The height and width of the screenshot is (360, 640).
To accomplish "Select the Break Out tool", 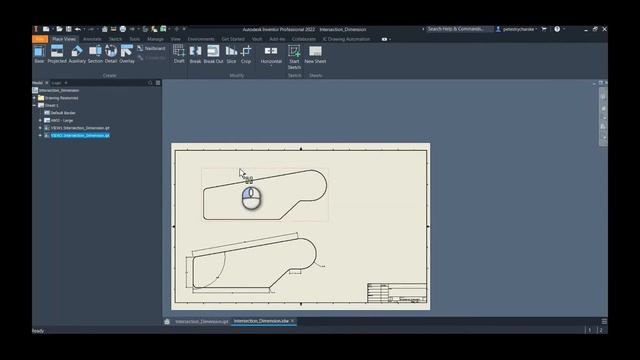I will tap(213, 54).
